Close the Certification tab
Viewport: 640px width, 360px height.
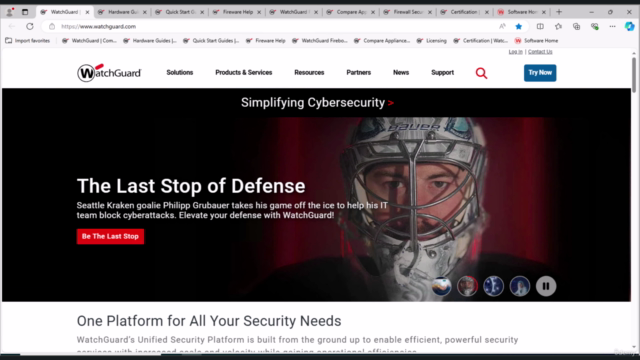[x=487, y=12]
